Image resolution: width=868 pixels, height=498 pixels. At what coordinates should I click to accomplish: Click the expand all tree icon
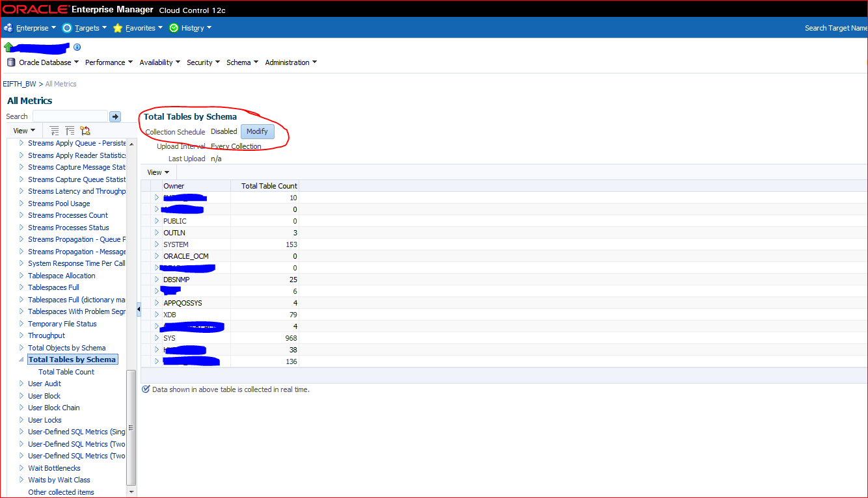point(55,131)
